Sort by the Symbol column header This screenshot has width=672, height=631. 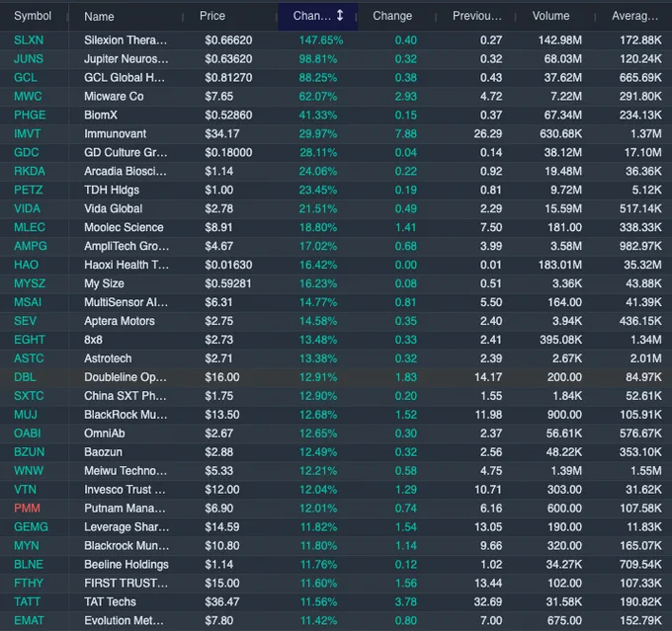[33, 16]
